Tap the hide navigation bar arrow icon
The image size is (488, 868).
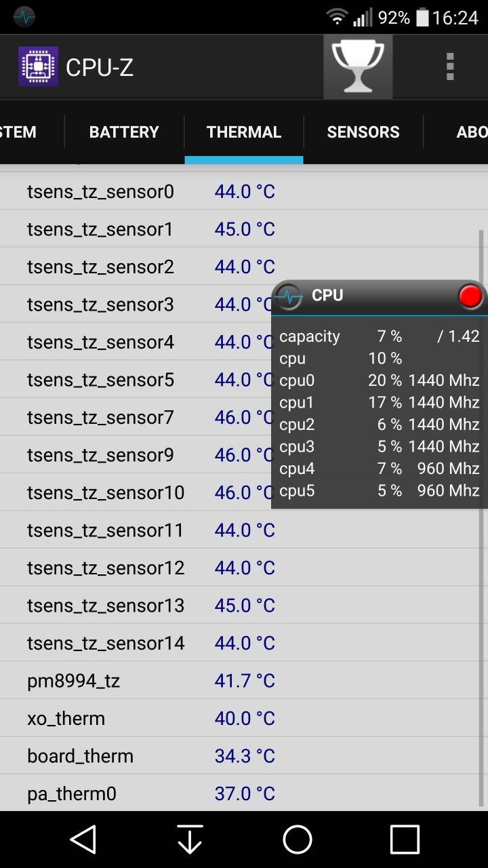pyautogui.click(x=190, y=840)
